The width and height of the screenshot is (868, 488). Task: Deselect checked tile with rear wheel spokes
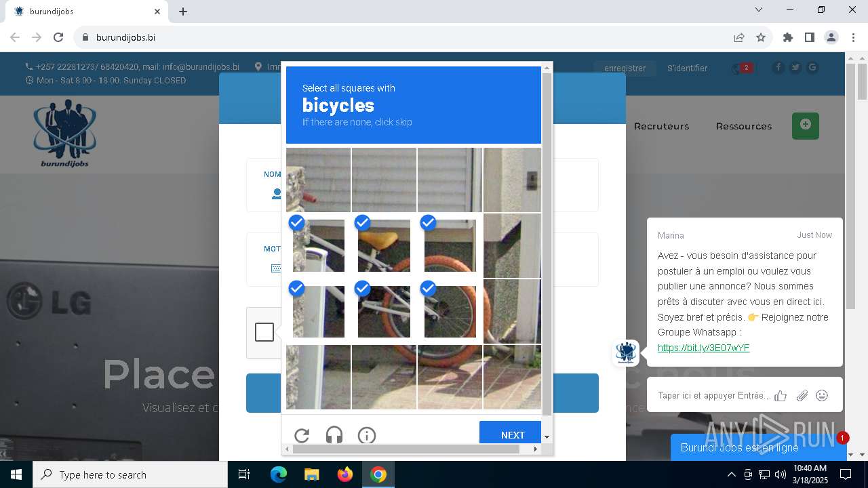pyautogui.click(x=450, y=311)
